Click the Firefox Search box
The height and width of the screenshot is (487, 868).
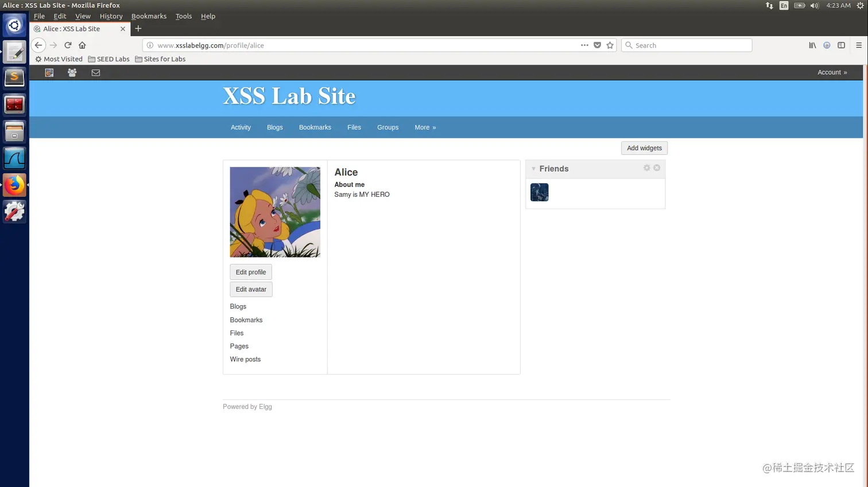(x=687, y=45)
